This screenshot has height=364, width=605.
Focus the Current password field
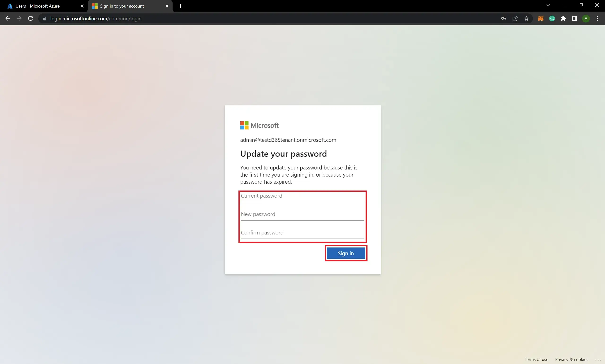click(303, 196)
